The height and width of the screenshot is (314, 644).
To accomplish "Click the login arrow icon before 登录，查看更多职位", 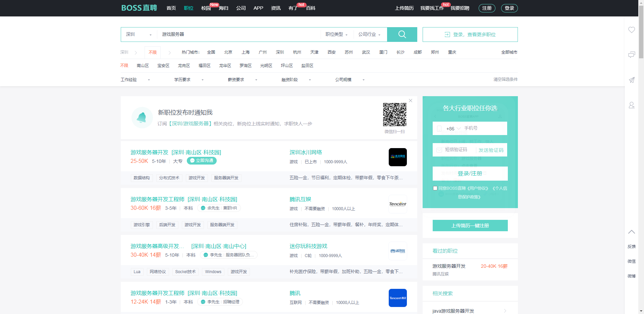I will (447, 35).
